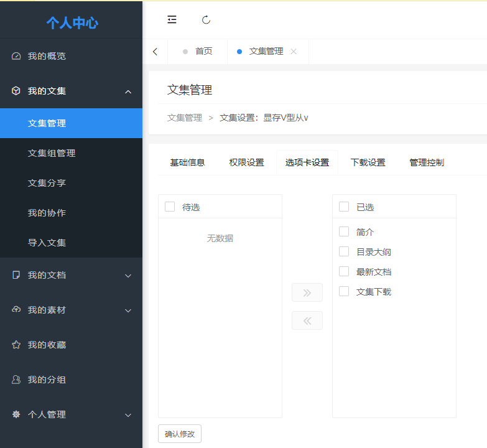Click the 我的分组 user icon
Viewport: 487px width, 448px height.
tap(16, 380)
